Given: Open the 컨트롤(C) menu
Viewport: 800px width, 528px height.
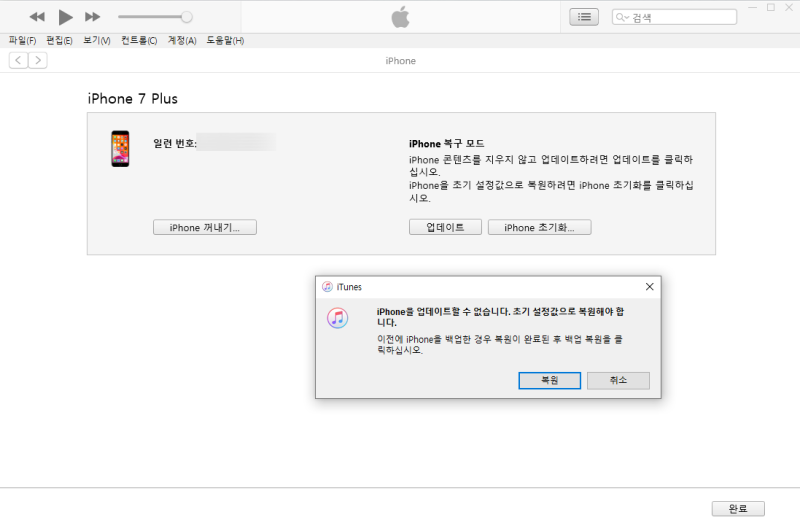Looking at the screenshot, I should pos(139,40).
